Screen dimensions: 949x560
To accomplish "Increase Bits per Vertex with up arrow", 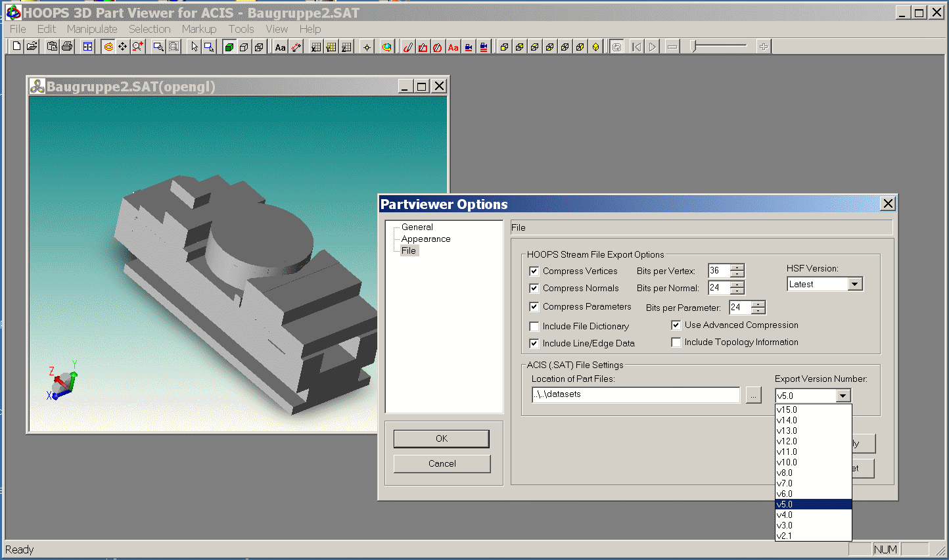I will [737, 267].
